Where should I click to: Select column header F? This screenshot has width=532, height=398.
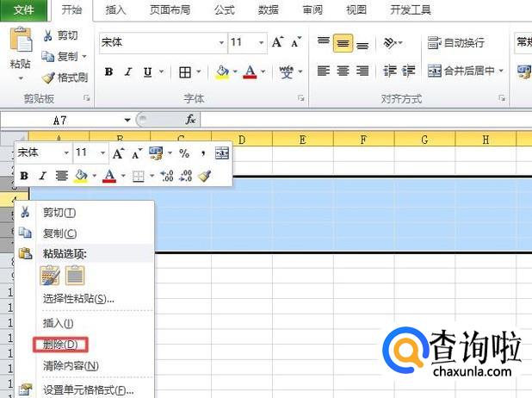click(x=364, y=140)
